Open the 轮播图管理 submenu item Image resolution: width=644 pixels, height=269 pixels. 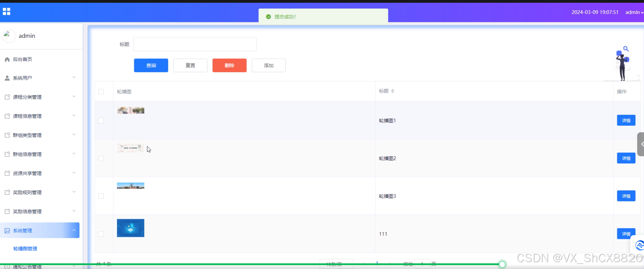click(x=25, y=249)
